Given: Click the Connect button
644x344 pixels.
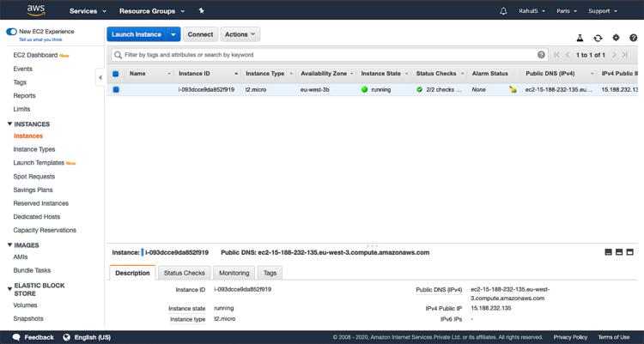Looking at the screenshot, I should point(200,34).
